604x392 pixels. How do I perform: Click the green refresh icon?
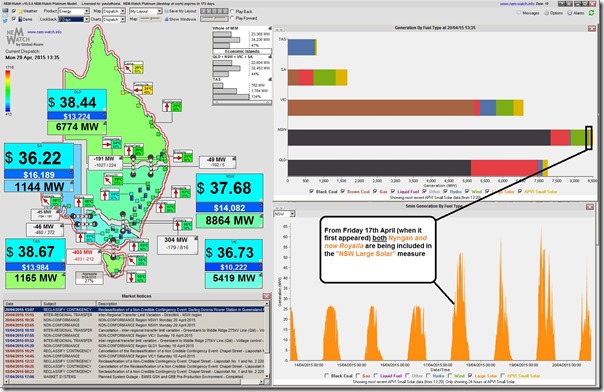tap(592, 13)
